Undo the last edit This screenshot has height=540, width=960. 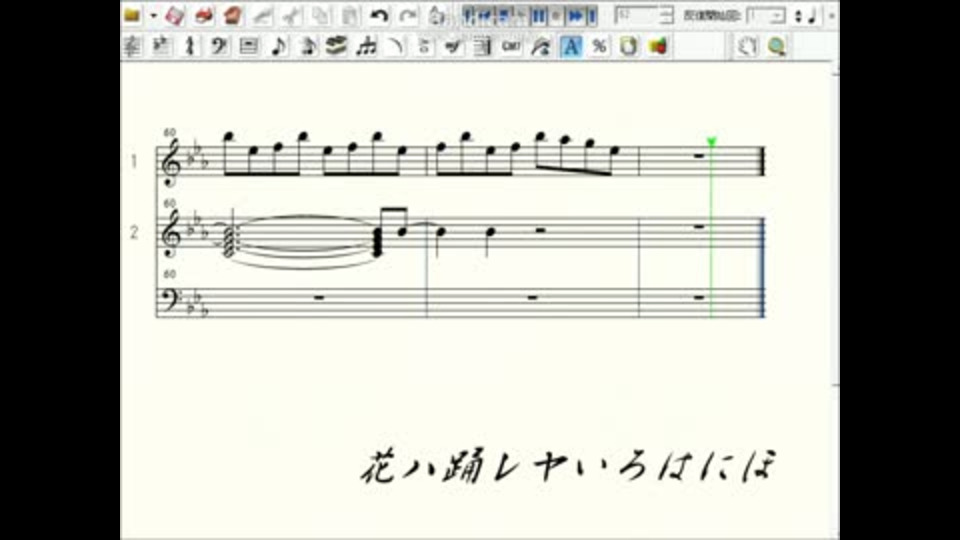click(380, 15)
